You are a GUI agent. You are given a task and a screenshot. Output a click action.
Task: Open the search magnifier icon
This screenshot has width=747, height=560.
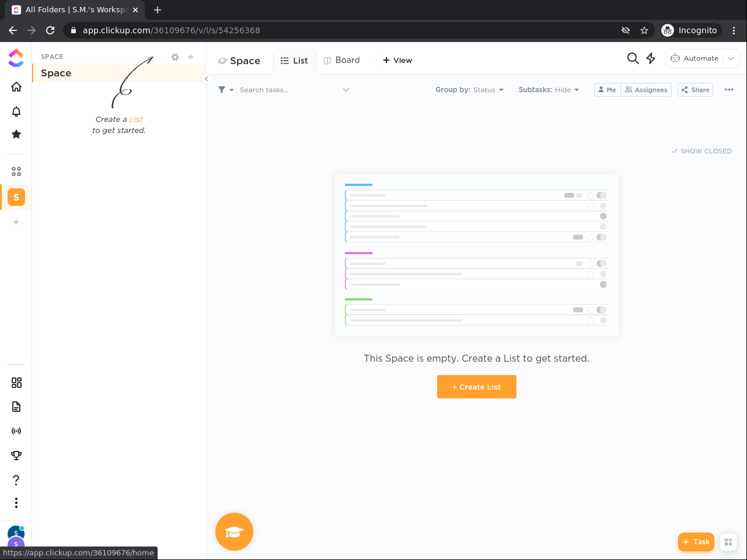pos(633,58)
